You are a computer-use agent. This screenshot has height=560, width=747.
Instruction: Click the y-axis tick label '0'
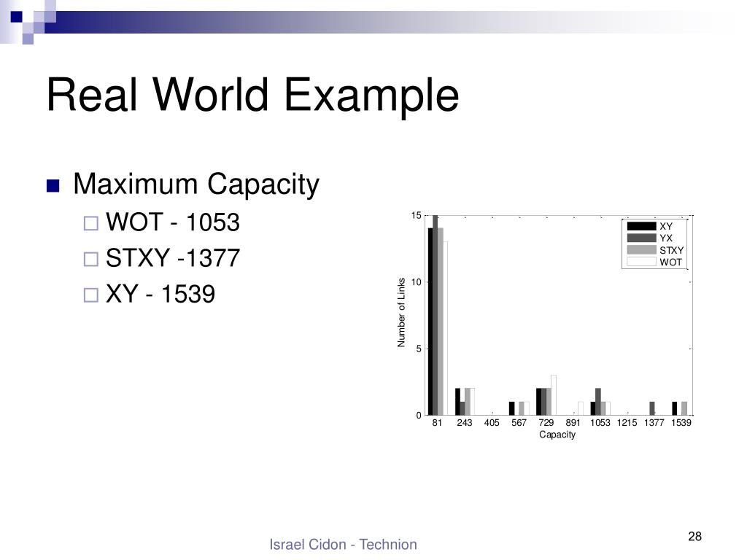point(419,416)
